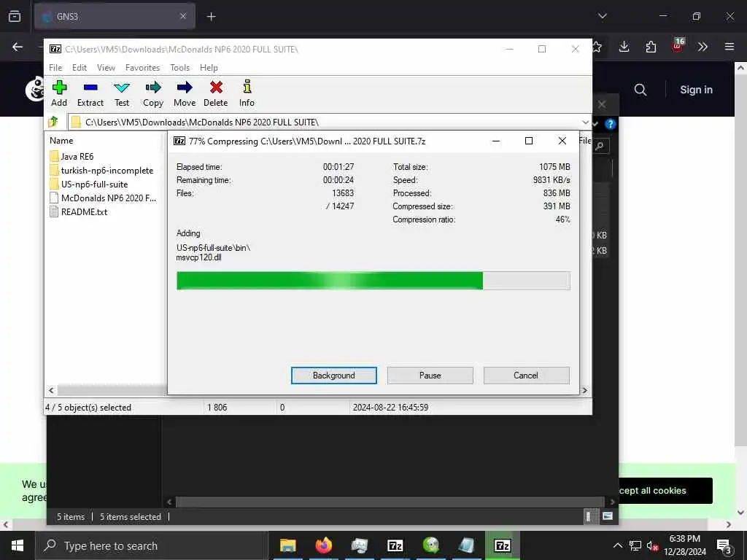747x560 pixels.
Task: Open File Explorer from the taskbar
Action: click(x=287, y=545)
